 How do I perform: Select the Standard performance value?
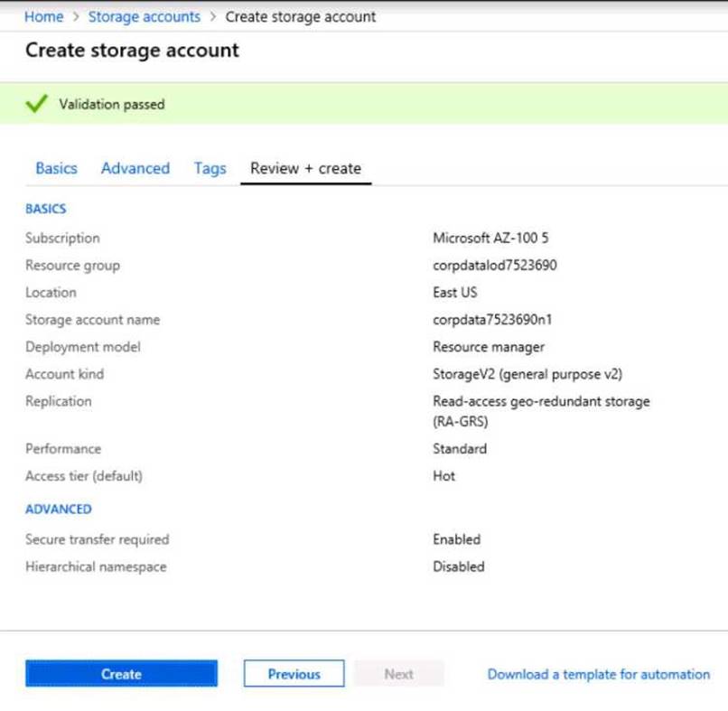pos(460,449)
